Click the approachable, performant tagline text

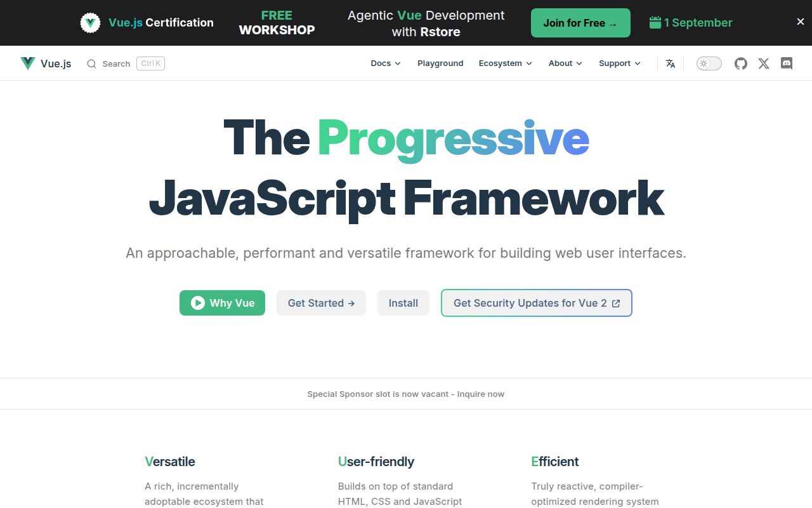[x=406, y=253]
